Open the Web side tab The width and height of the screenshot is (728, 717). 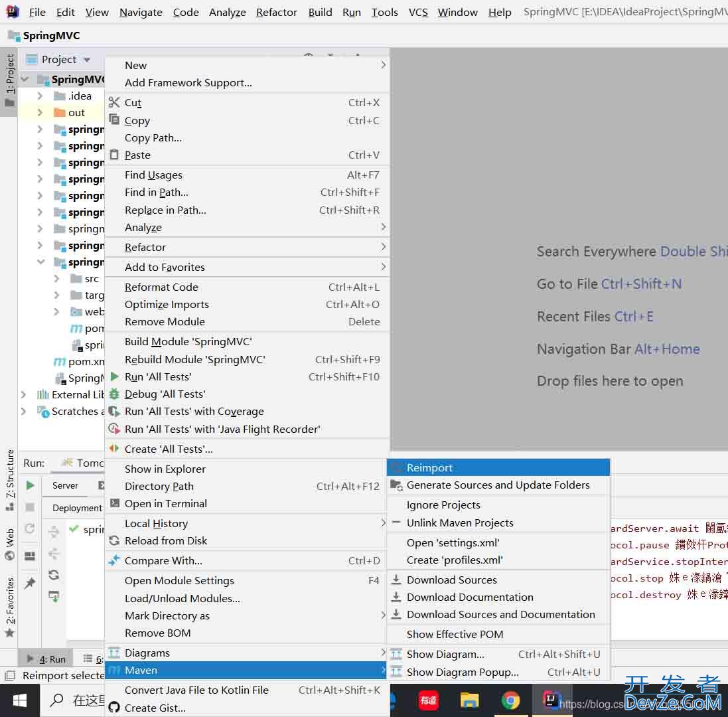9,544
